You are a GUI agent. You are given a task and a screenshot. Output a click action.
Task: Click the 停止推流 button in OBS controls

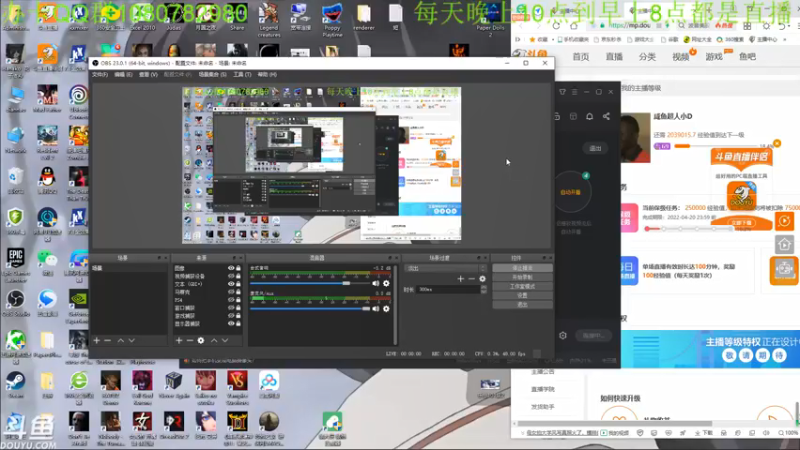tap(522, 268)
